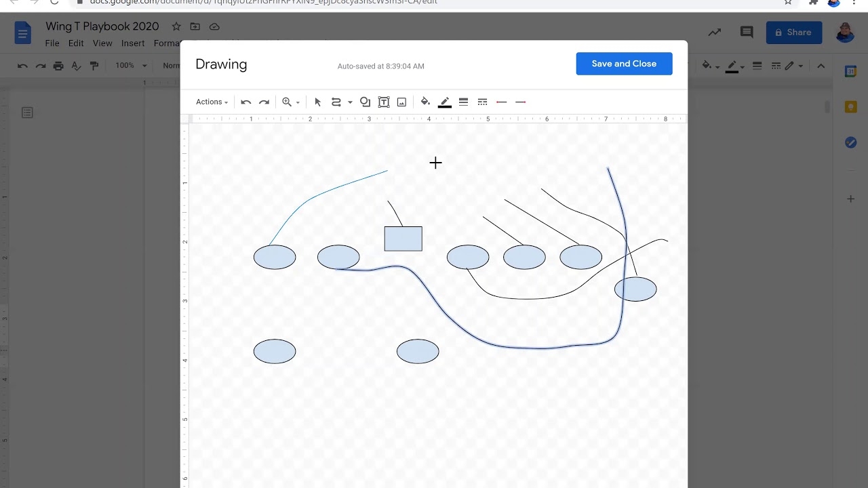Image resolution: width=868 pixels, height=488 pixels.
Task: Select the Shape tool
Action: pyautogui.click(x=365, y=102)
